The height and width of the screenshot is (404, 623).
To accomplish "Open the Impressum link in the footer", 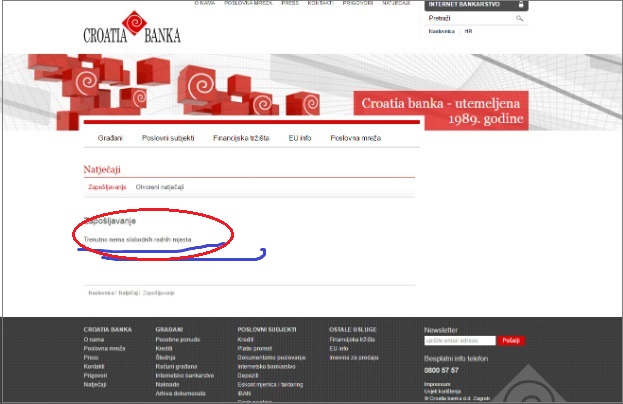I will point(437,384).
